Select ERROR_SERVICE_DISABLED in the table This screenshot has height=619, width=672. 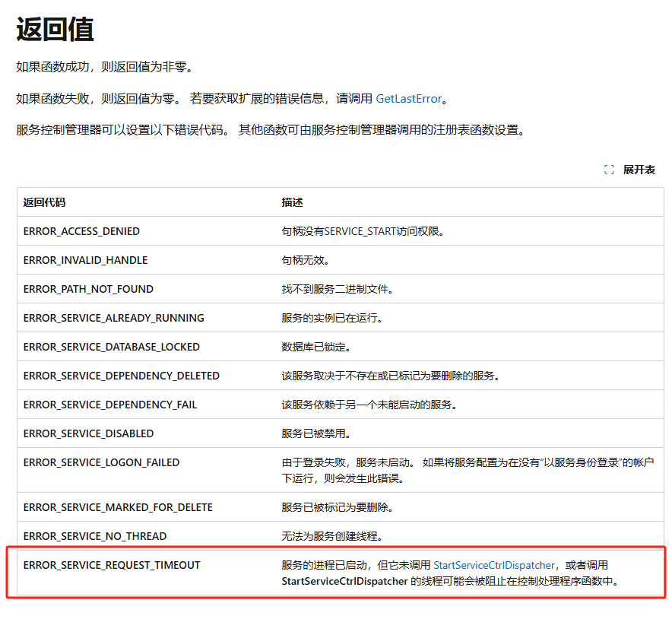pos(88,433)
